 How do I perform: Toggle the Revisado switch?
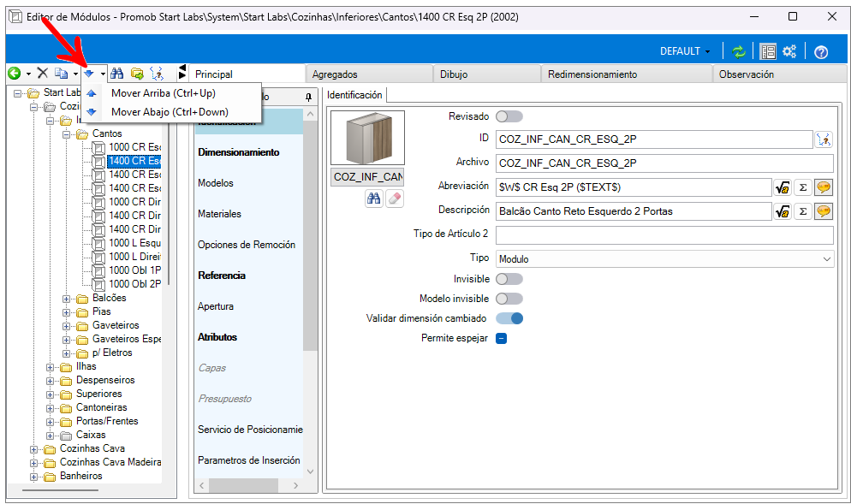(509, 116)
